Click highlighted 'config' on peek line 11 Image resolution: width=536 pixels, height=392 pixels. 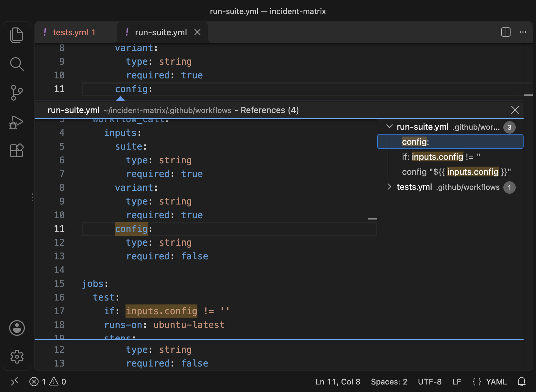pos(131,229)
